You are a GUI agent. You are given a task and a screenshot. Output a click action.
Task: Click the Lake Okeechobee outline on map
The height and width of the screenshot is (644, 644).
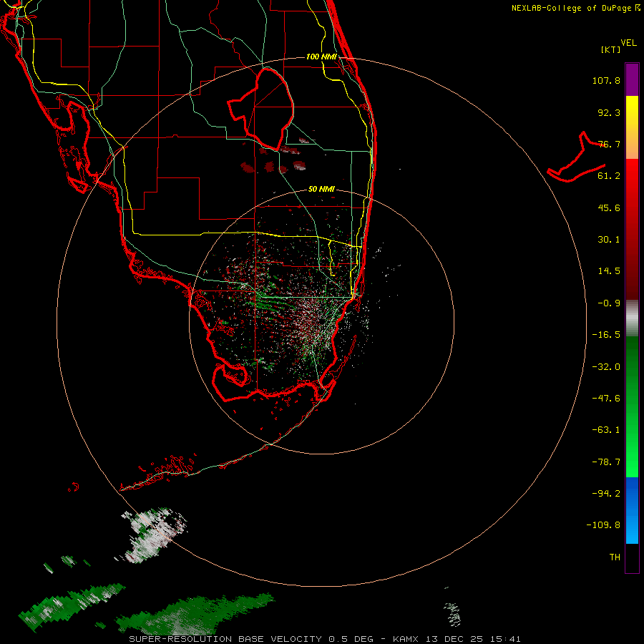coord(260,109)
